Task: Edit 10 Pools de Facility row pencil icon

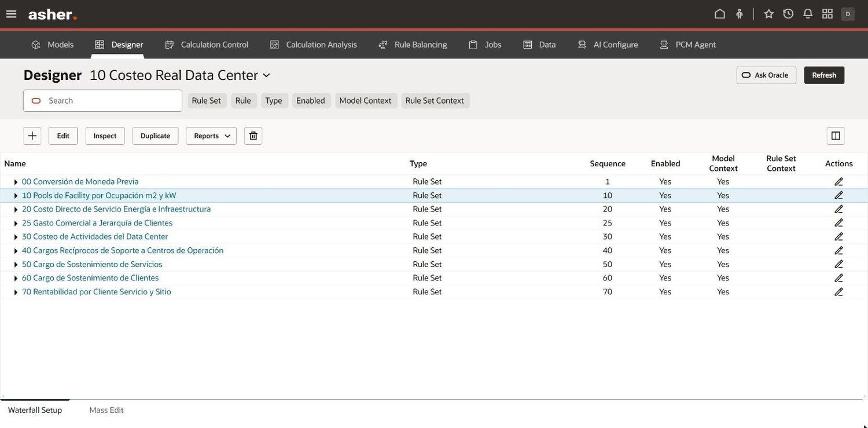Action: click(x=839, y=195)
